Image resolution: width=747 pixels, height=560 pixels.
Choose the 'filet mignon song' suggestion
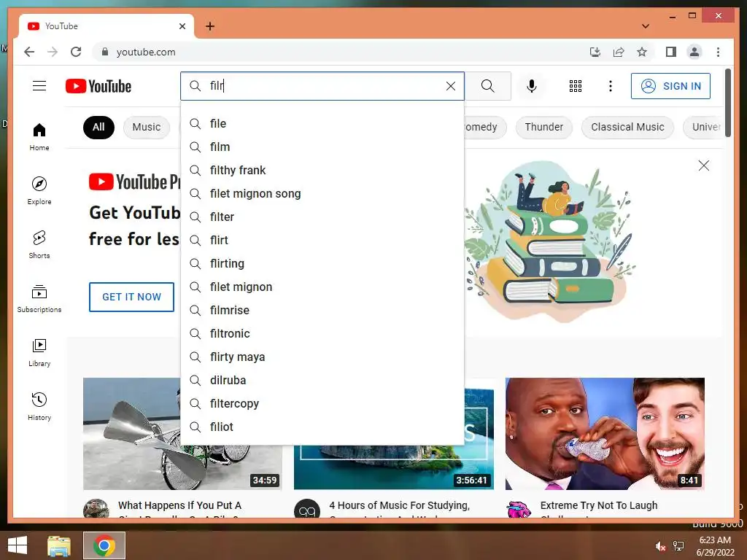pos(322,194)
